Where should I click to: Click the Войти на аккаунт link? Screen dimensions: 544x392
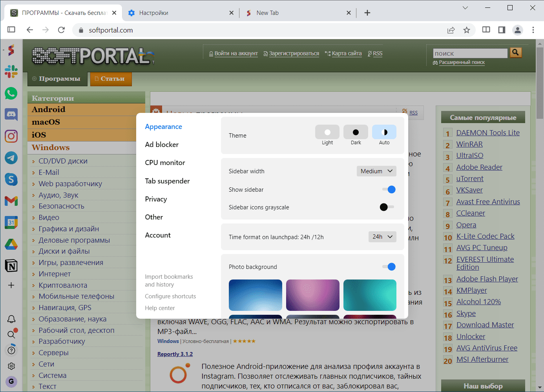tap(236, 53)
